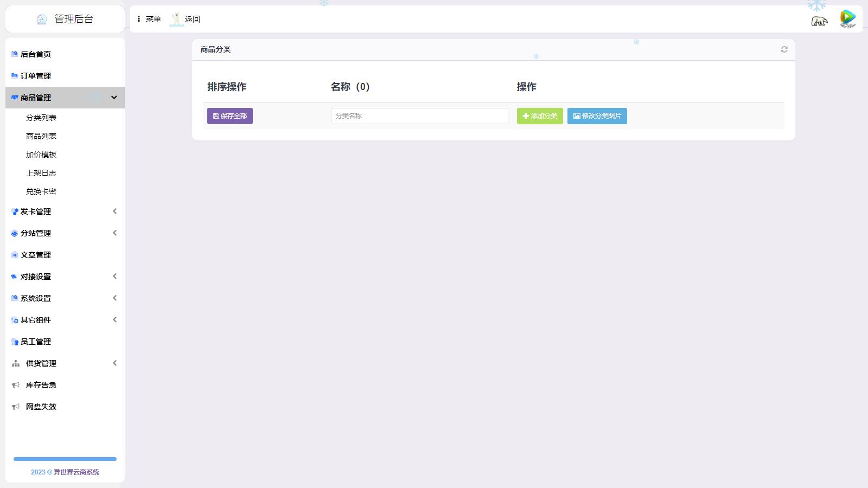Screen dimensions: 868x488
Task: Click the 添加分类 button
Action: 540,116
